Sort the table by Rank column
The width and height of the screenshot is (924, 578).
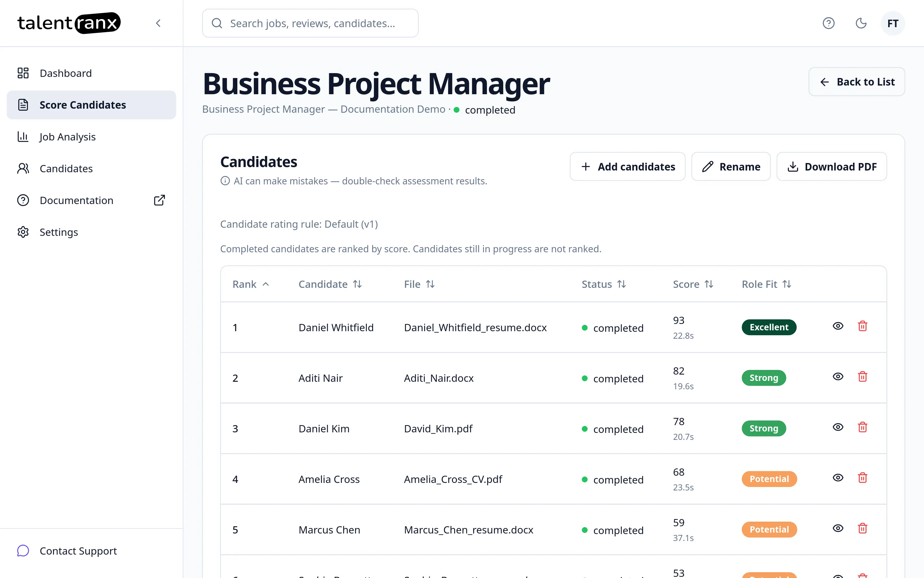[x=251, y=284]
